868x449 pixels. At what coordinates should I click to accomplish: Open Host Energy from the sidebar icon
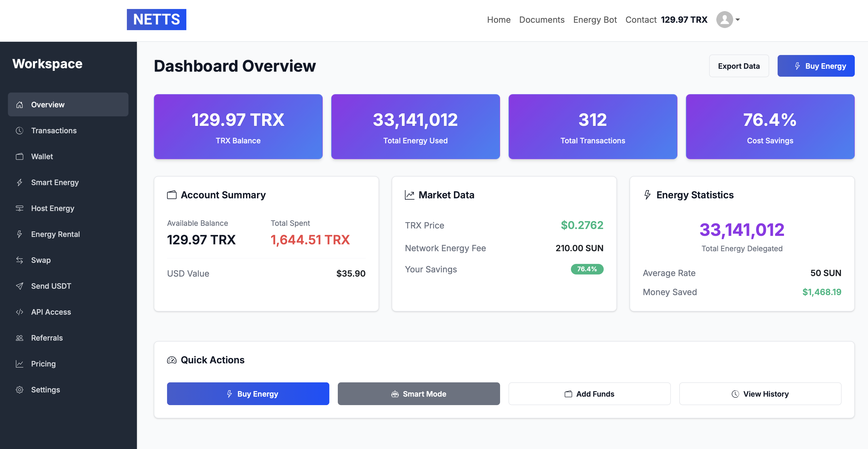click(x=20, y=208)
